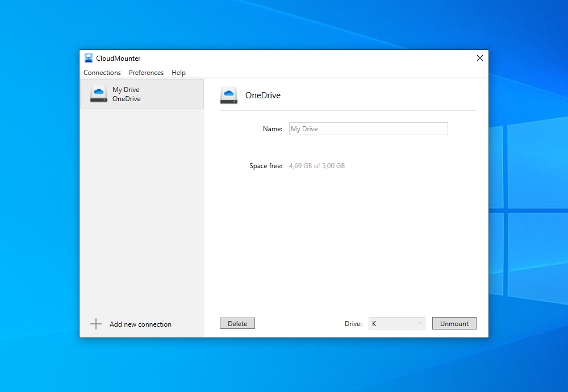Viewport: 568px width, 392px height.
Task: Click the plus icon for new connection
Action: point(96,324)
